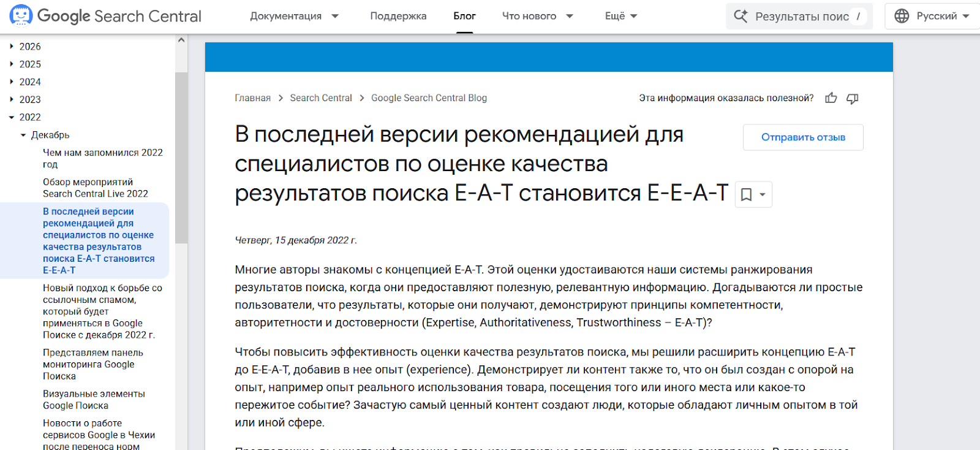Open the Документация dropdown arrow

pos(335,16)
